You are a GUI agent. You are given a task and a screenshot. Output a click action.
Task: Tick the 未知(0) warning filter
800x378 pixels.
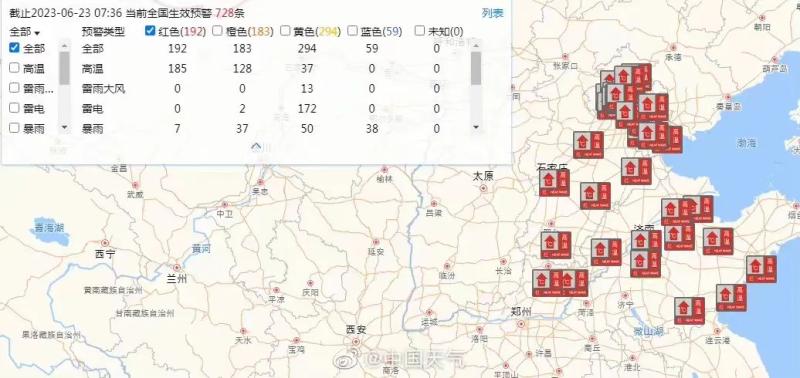pyautogui.click(x=420, y=31)
